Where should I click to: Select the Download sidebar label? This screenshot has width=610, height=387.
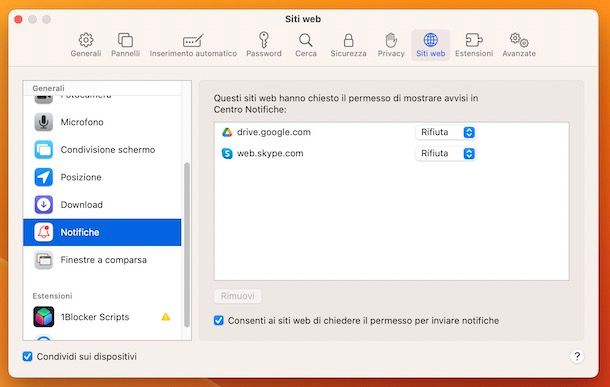(x=82, y=205)
